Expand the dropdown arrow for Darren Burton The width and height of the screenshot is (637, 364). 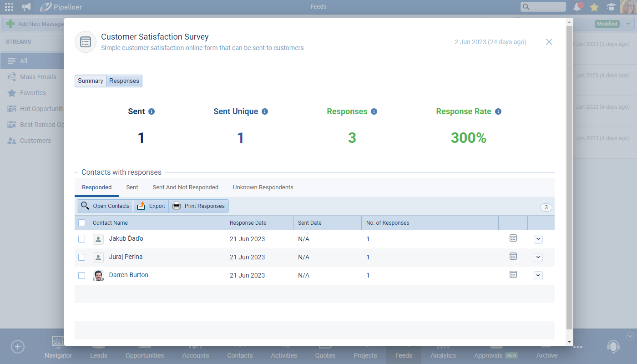tap(538, 275)
